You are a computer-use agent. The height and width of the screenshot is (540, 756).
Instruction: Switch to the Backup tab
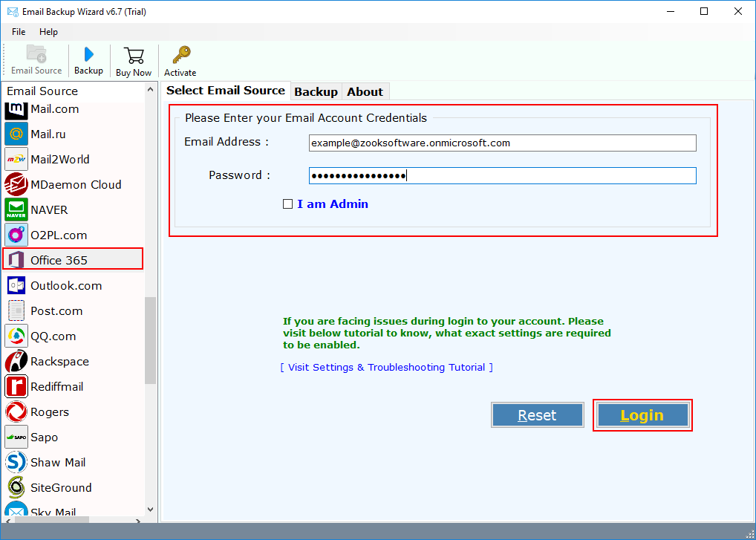click(316, 91)
